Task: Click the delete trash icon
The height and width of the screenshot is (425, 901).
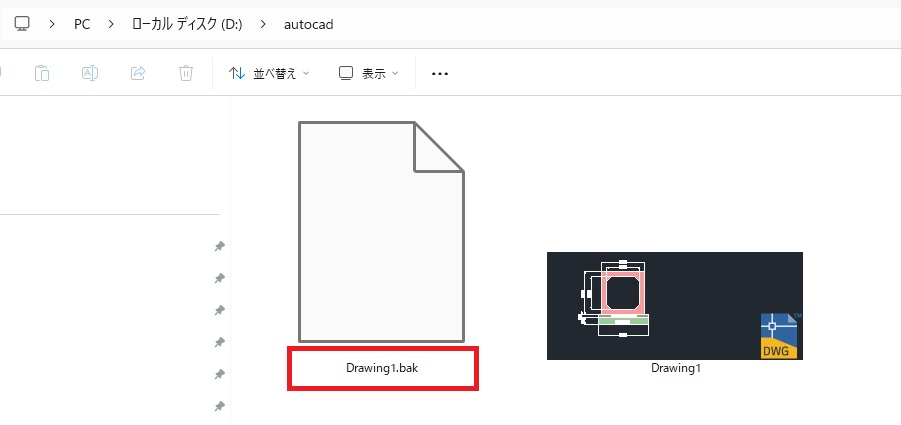Action: 186,73
